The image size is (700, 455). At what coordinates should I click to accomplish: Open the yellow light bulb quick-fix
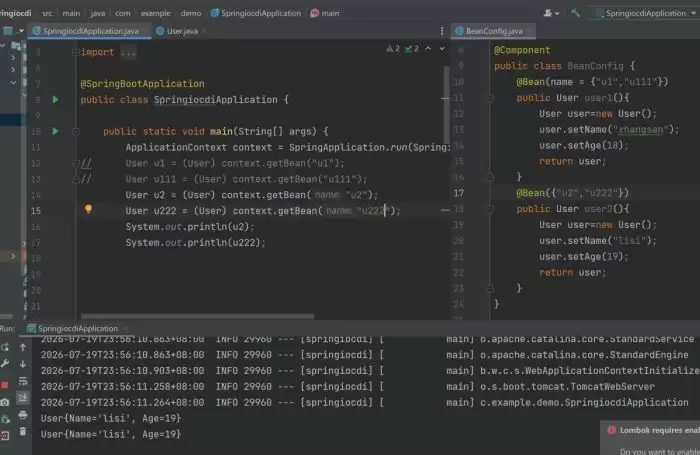tap(88, 209)
